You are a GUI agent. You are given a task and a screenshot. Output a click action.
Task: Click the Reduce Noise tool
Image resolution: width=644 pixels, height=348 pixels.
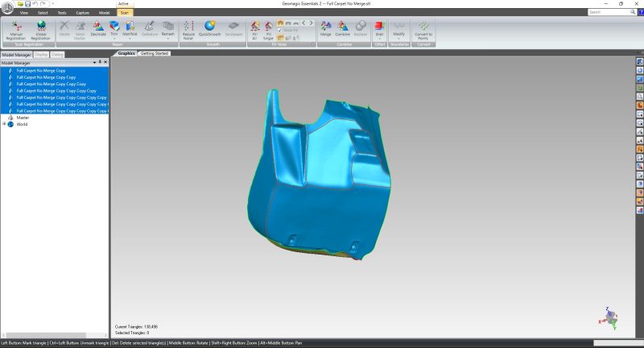coord(188,30)
